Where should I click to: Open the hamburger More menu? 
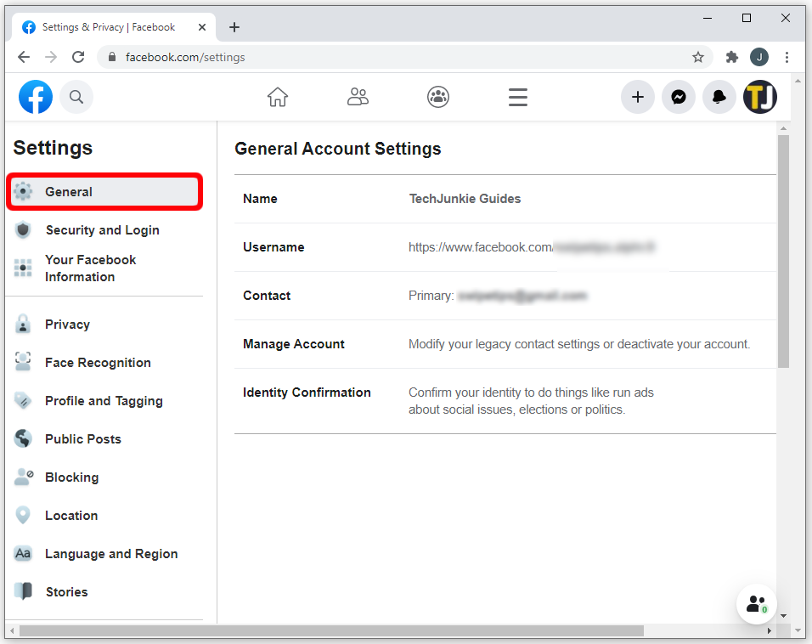coord(518,97)
